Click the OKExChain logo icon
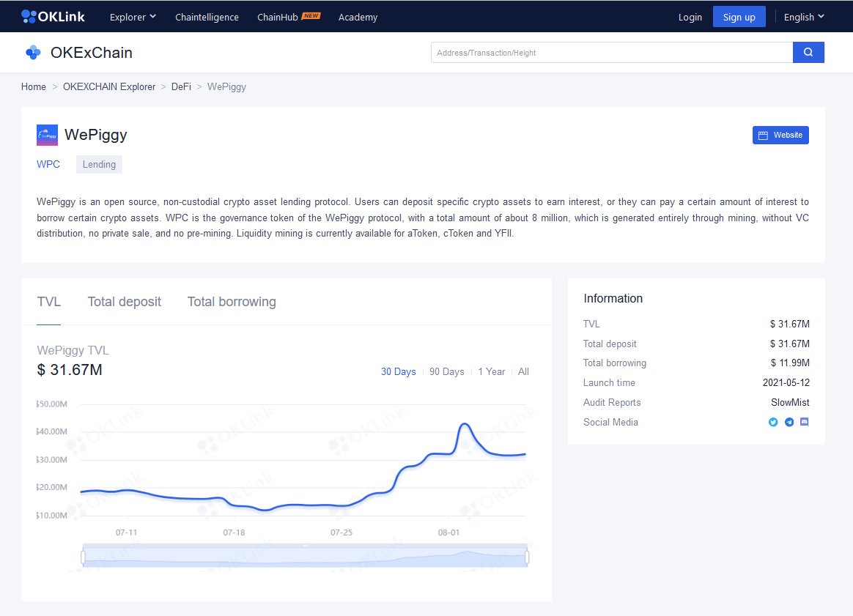Viewport: 853px width, 616px height. click(x=33, y=52)
